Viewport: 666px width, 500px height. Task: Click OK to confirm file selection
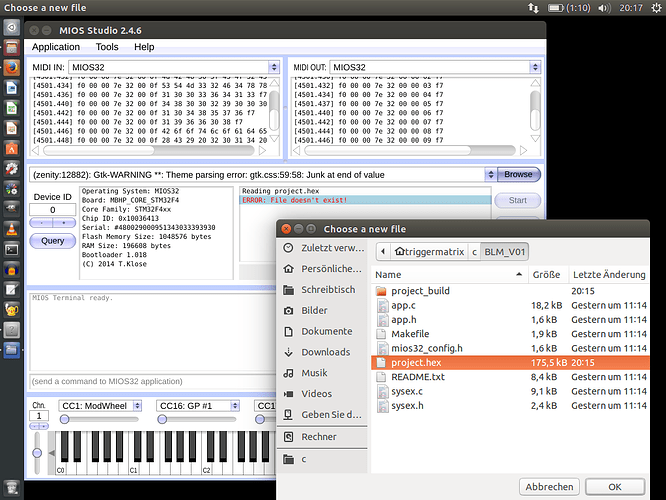pyautogui.click(x=615, y=487)
